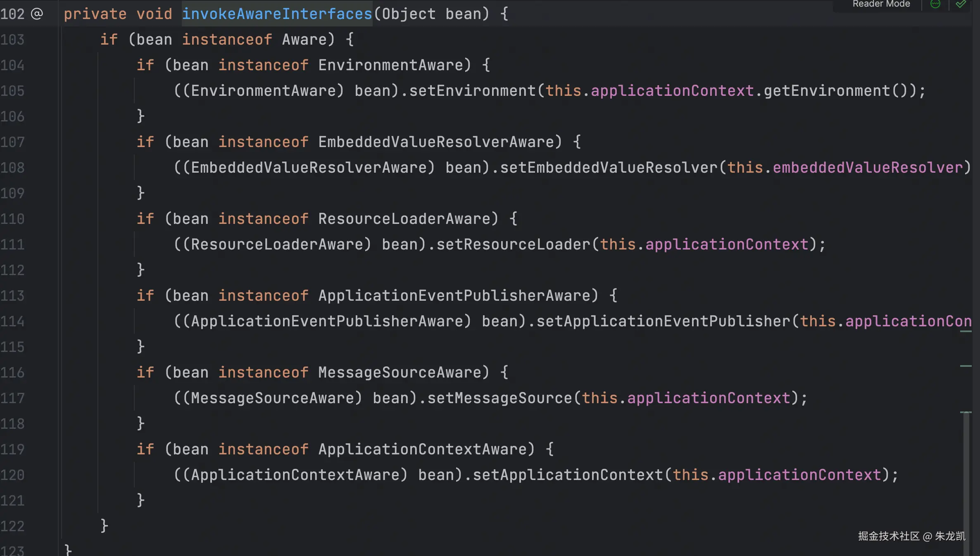Click the topmost green stripe marker in scrollbar

(x=966, y=331)
